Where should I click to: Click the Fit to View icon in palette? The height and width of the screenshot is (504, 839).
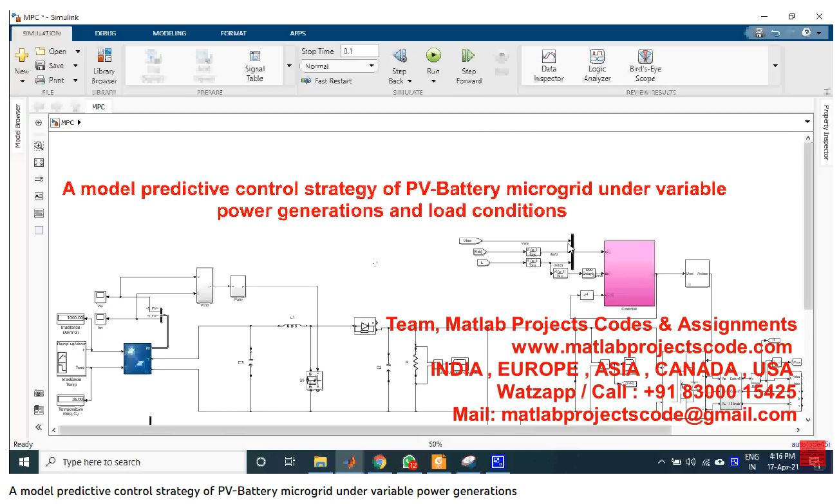39,163
